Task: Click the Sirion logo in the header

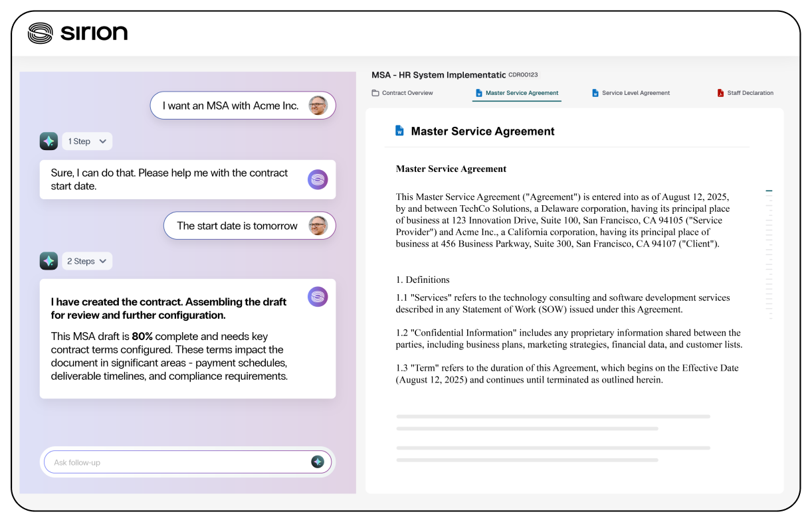Action: [77, 33]
